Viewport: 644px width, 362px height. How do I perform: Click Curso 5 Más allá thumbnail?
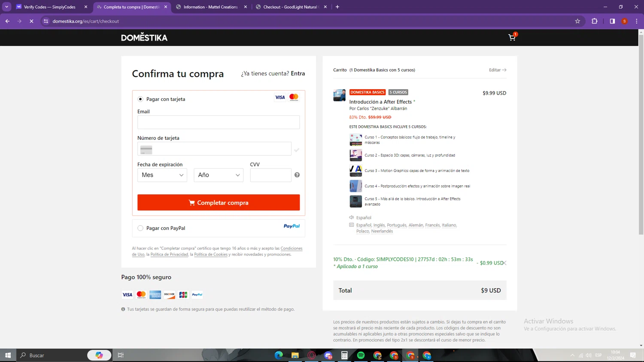tap(355, 202)
